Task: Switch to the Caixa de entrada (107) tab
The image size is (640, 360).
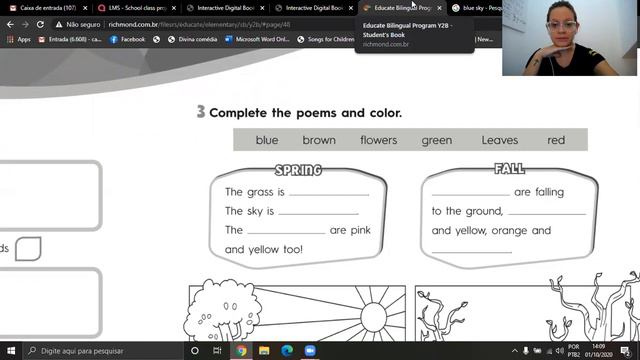Action: (x=48, y=8)
